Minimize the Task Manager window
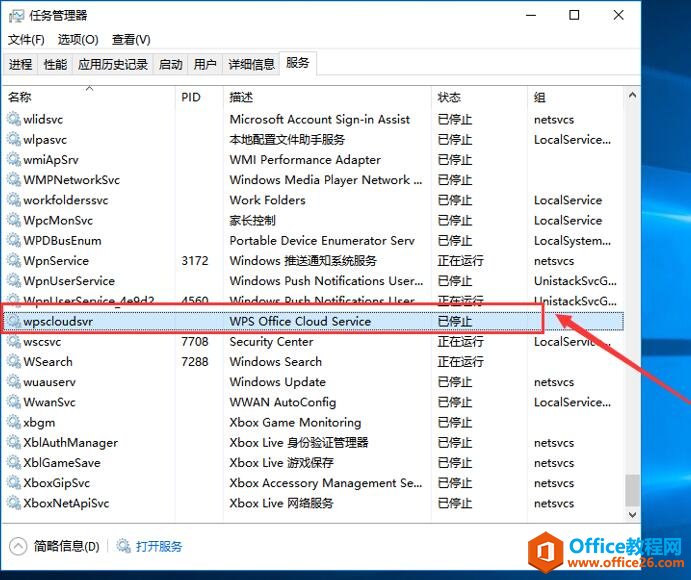Screen dimensions: 691x580 531,15
